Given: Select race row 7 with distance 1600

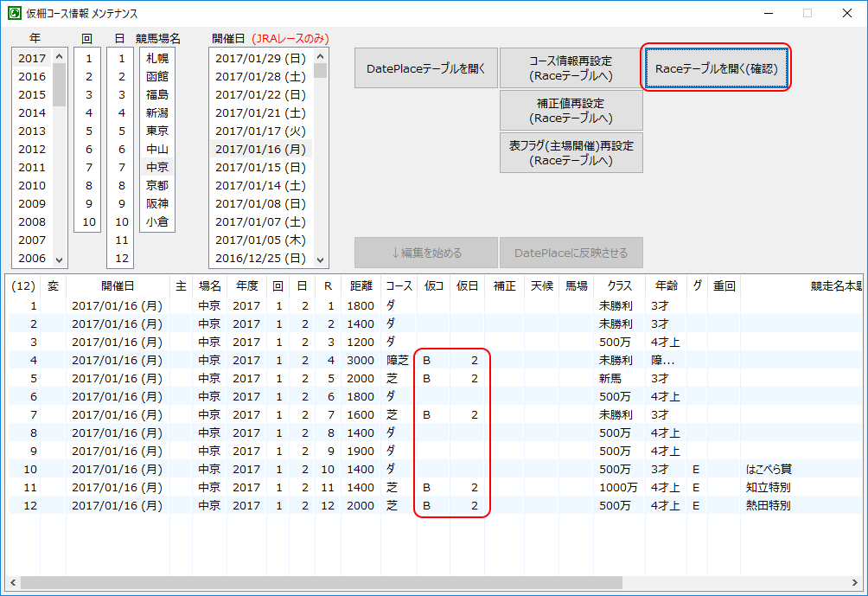Looking at the screenshot, I should [435, 415].
